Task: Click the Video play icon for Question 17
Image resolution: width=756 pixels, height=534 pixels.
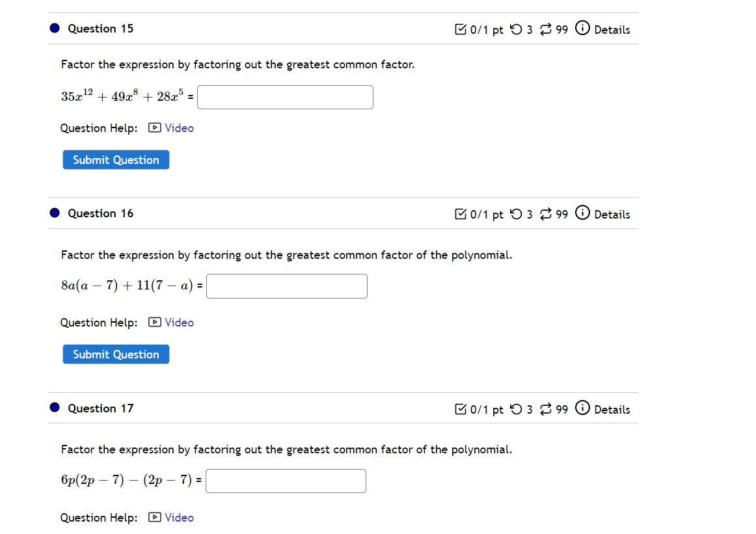Action: pyautogui.click(x=154, y=518)
